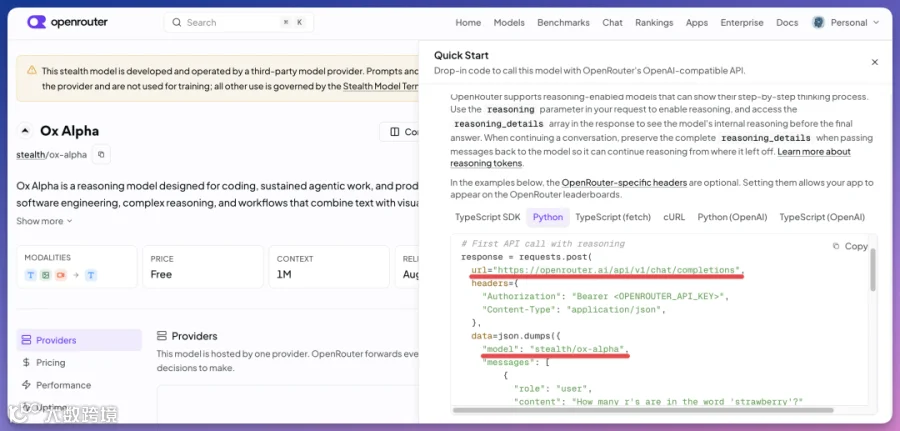Click the image modality icon

(46, 275)
